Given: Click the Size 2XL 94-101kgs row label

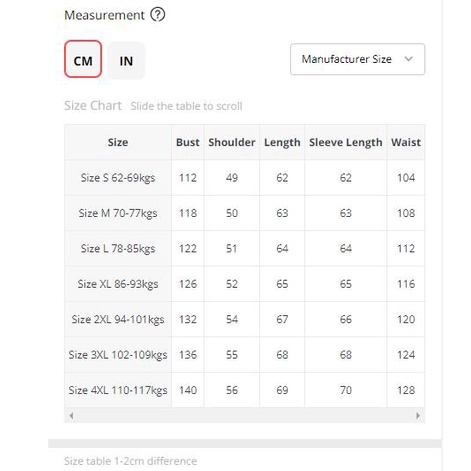Looking at the screenshot, I should [118, 319].
